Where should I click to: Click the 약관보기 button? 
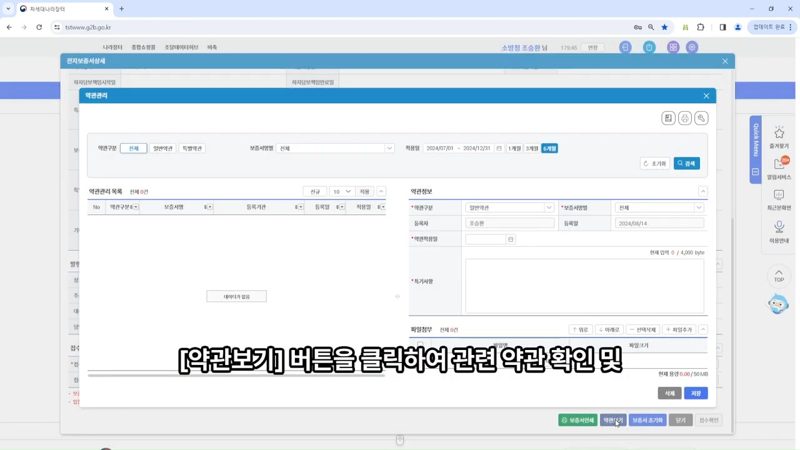click(613, 420)
